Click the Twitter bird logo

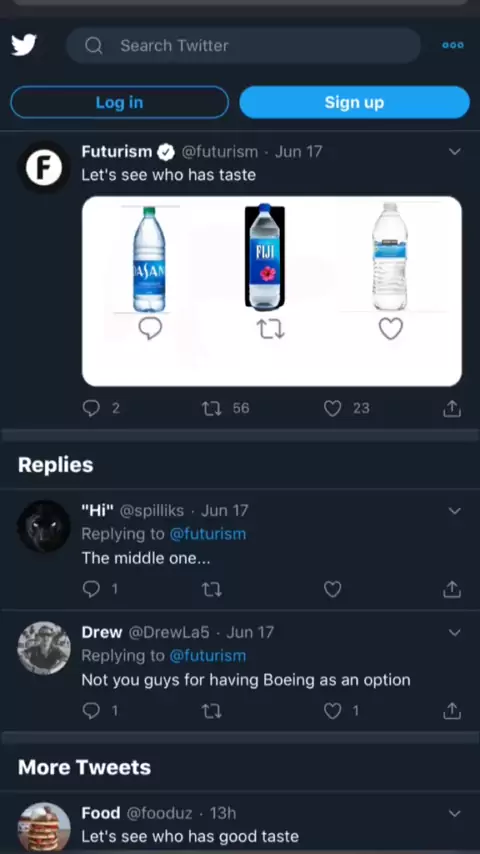click(x=24, y=45)
